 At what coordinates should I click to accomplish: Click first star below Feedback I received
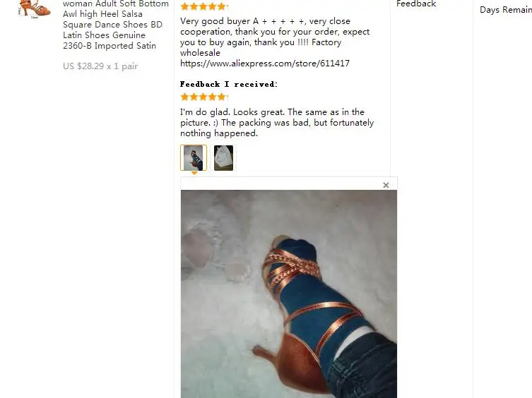pyautogui.click(x=185, y=97)
